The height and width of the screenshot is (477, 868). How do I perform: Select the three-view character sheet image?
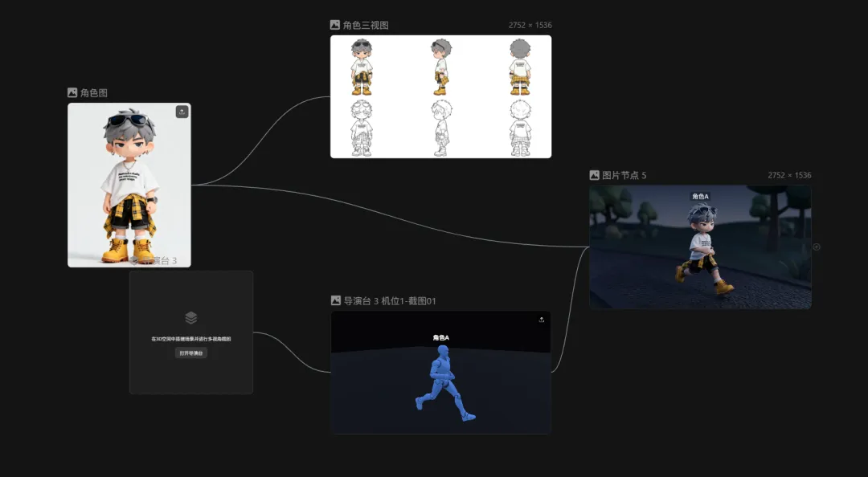(x=440, y=97)
